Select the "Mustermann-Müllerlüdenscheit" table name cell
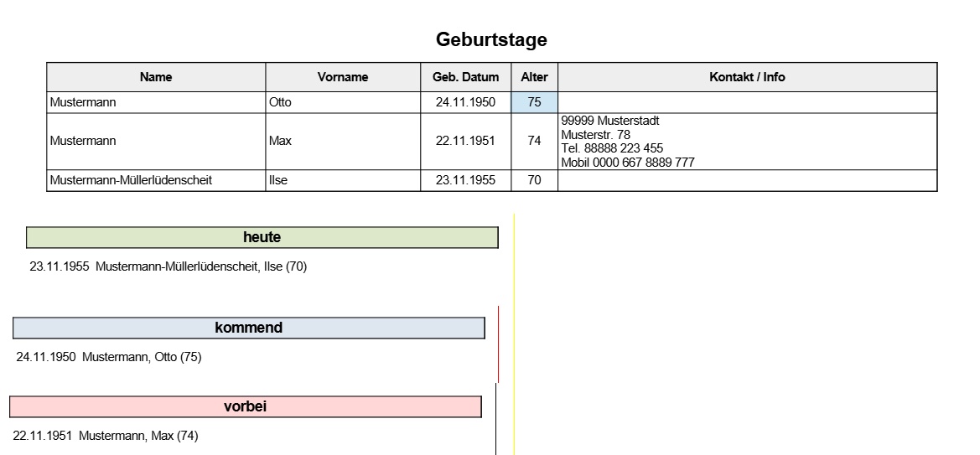 coord(156,180)
